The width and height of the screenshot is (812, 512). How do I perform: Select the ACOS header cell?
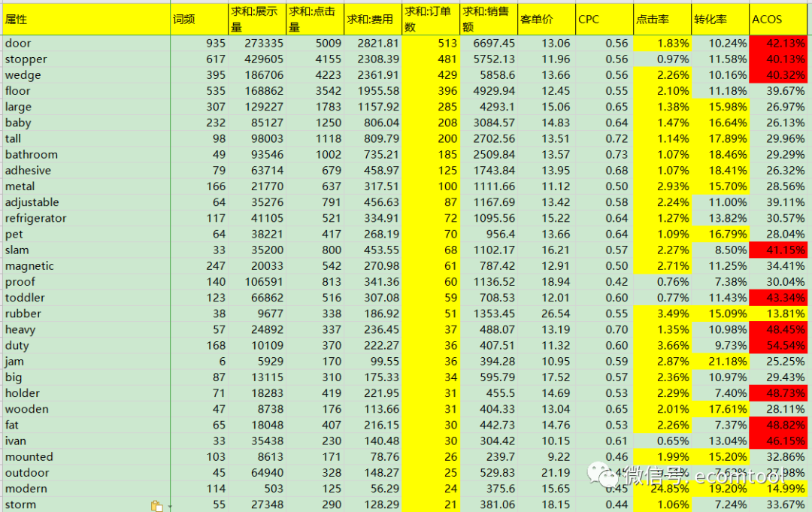[778, 20]
